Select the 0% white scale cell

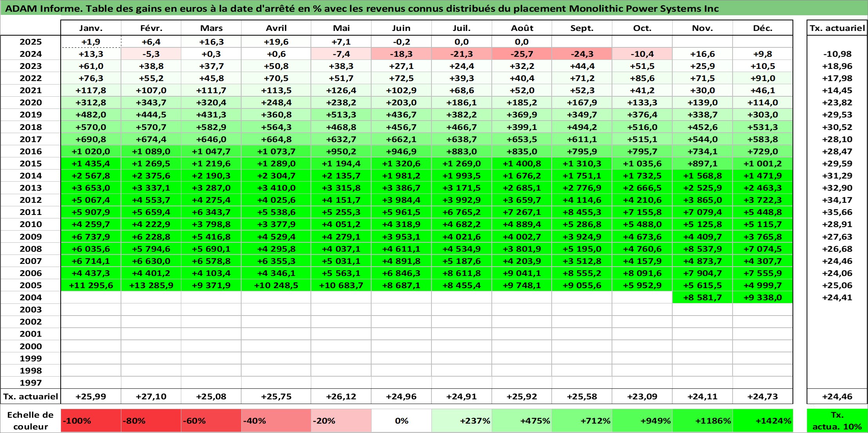(x=401, y=421)
